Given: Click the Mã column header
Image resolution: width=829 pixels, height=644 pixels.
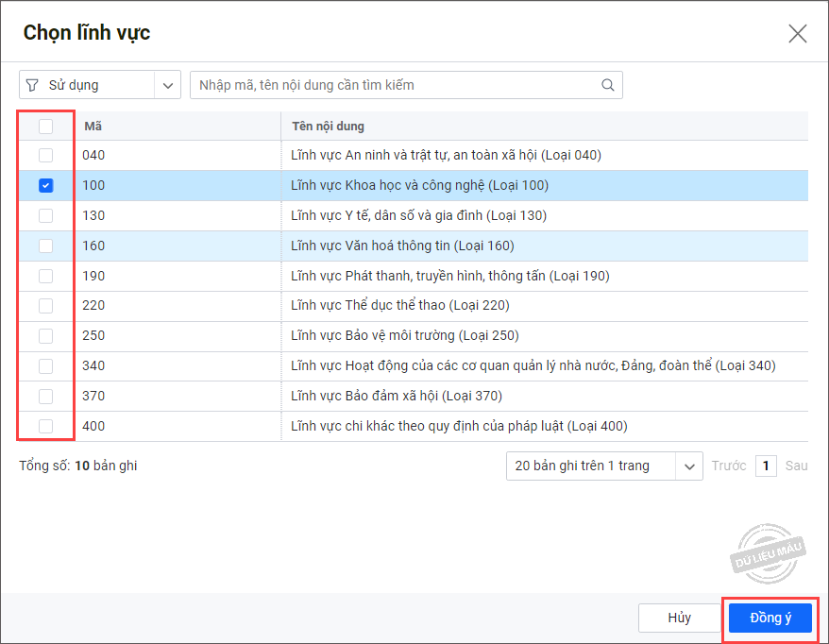Looking at the screenshot, I should click(x=93, y=127).
